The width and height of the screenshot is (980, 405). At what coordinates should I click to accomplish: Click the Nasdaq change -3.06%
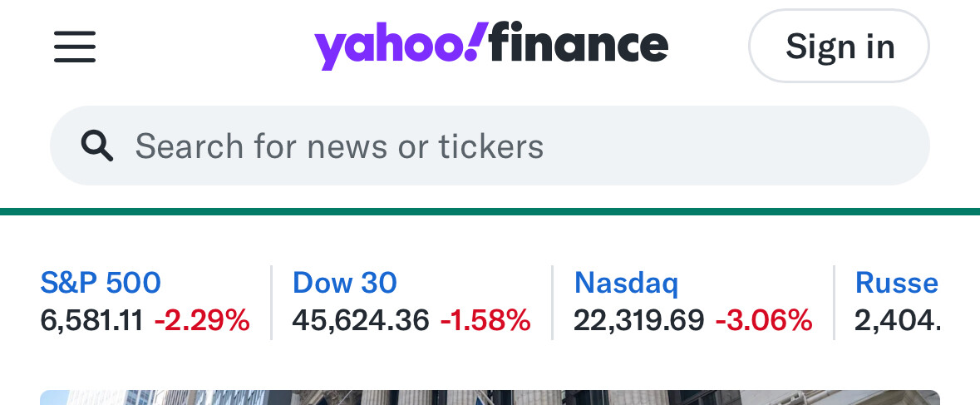[x=764, y=319]
